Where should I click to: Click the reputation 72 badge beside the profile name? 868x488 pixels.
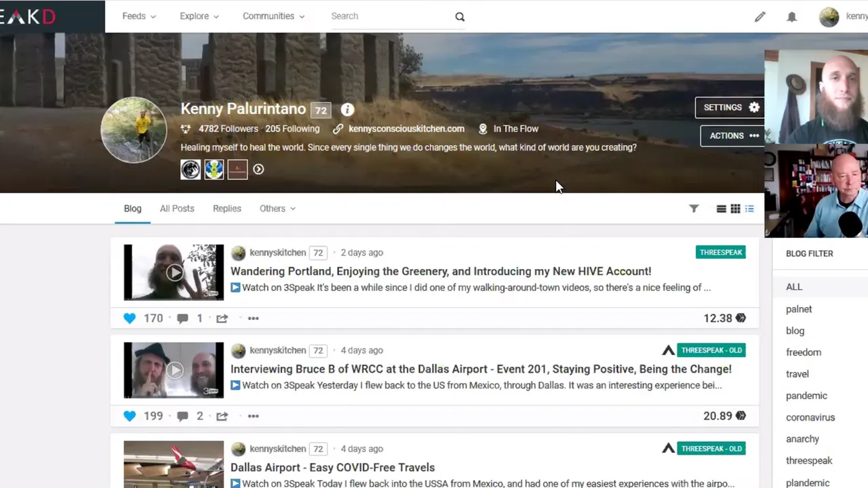click(321, 110)
